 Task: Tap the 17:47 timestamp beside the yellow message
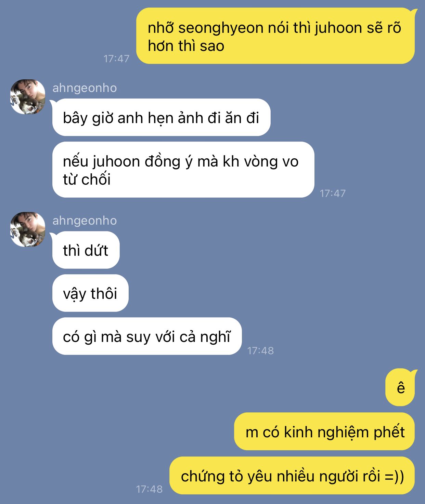[116, 59]
